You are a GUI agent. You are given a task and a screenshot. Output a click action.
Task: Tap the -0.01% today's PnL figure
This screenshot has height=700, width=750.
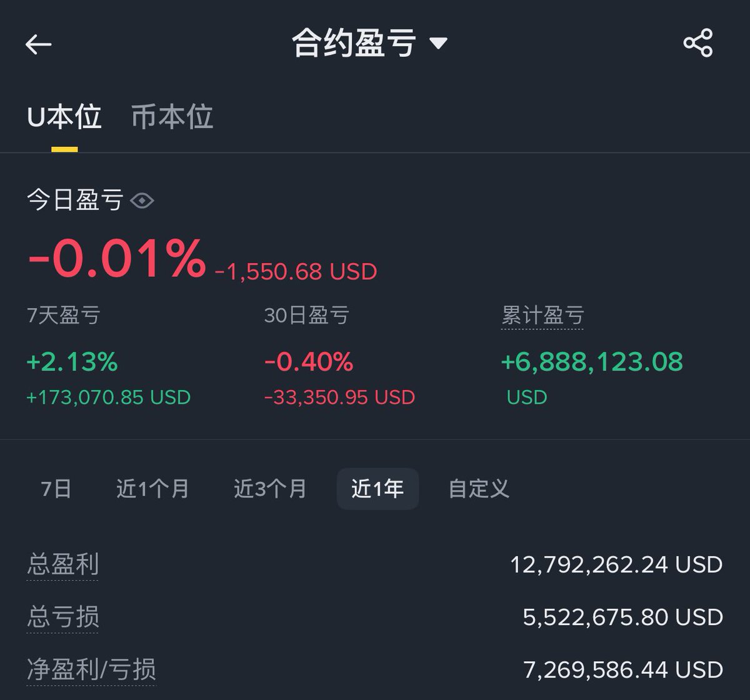[117, 258]
